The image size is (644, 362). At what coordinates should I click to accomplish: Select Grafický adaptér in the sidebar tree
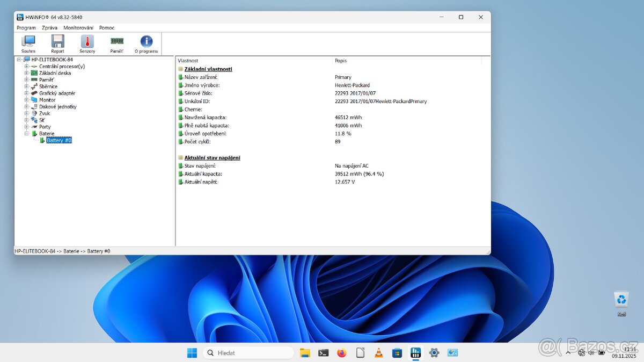pos(56,93)
